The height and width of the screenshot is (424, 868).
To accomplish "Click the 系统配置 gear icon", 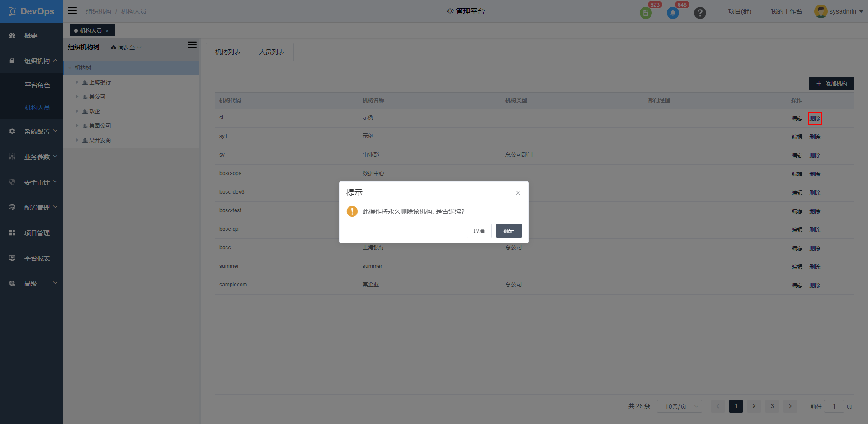I will tap(12, 132).
